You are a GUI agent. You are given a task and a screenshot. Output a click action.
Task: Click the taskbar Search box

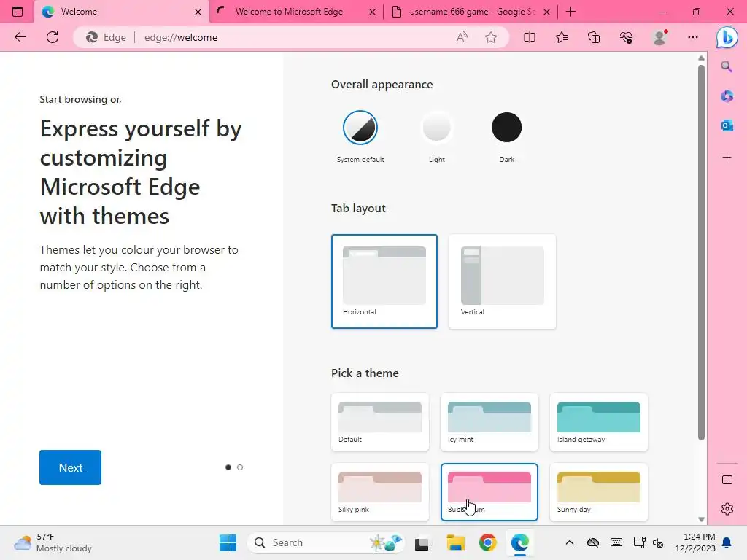(x=326, y=542)
